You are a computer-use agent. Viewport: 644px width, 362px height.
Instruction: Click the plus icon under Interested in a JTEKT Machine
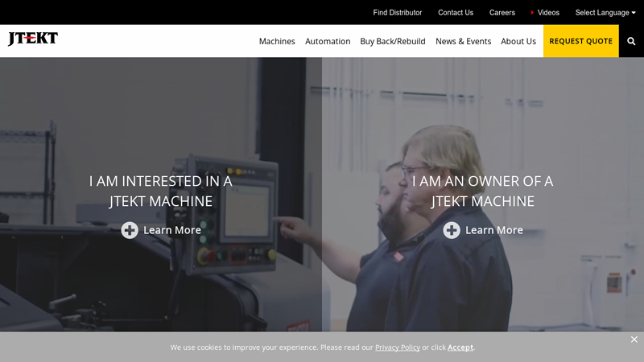[x=130, y=230]
